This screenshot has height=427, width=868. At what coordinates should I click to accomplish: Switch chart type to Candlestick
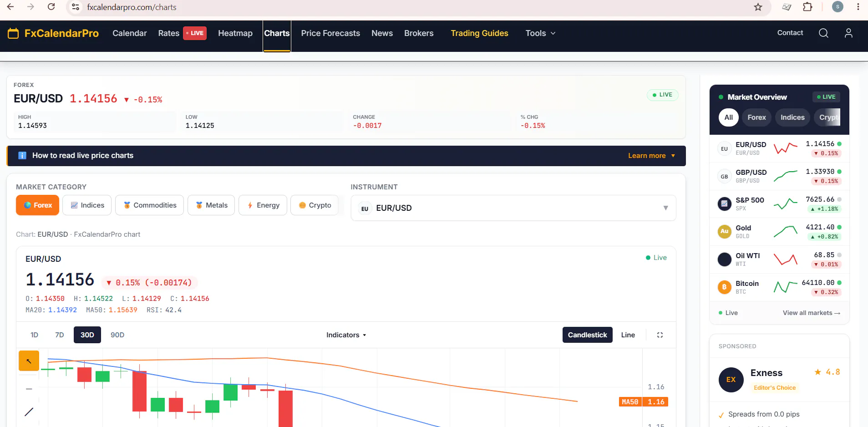click(587, 335)
